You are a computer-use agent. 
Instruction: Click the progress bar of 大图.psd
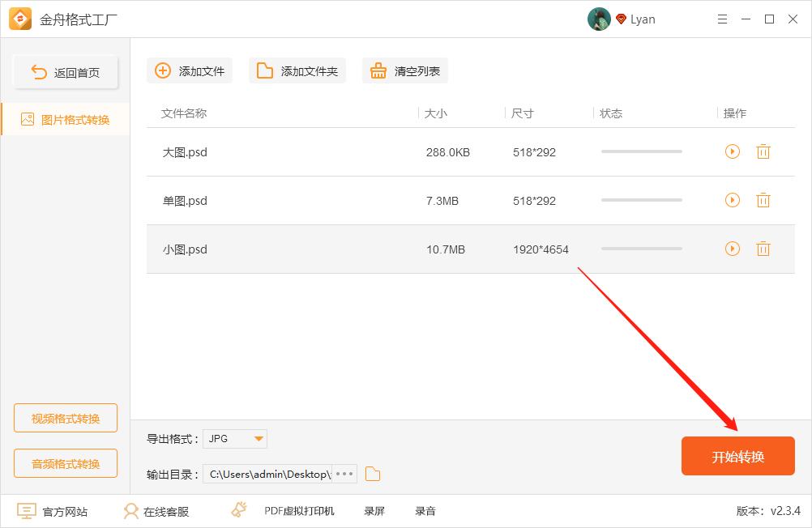click(x=641, y=151)
